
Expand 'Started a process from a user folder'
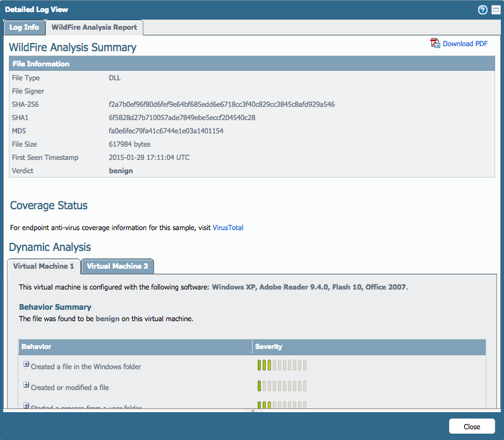27,406
